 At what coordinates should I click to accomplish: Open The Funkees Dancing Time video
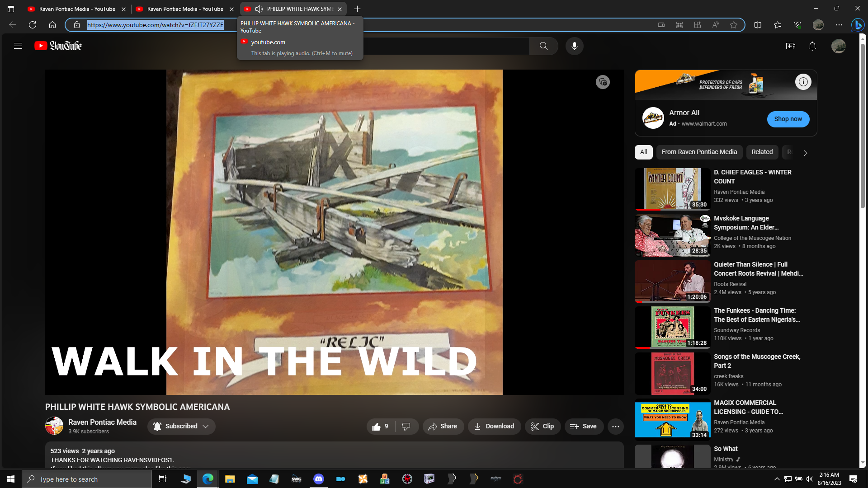coord(757,315)
